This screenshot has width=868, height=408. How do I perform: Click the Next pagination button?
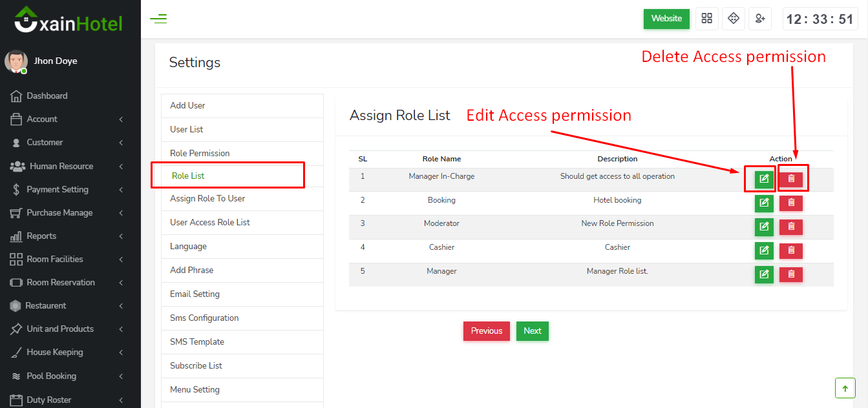point(532,331)
